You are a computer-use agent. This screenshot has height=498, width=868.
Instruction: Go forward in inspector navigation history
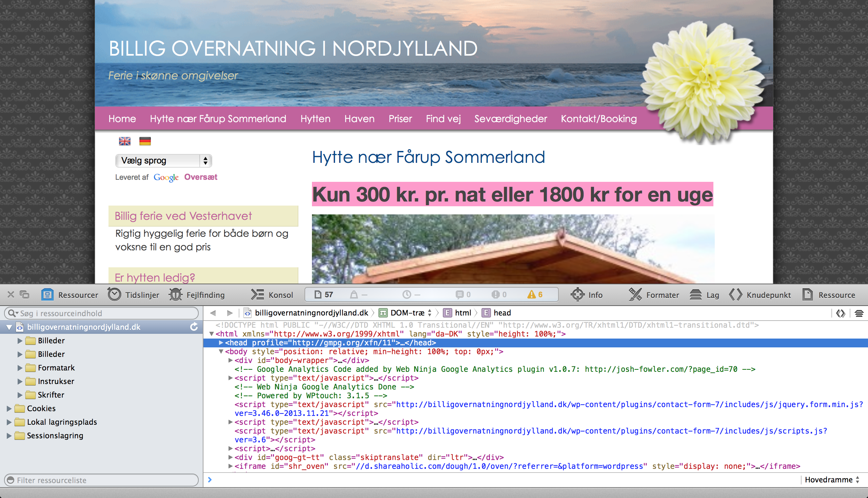(x=230, y=313)
